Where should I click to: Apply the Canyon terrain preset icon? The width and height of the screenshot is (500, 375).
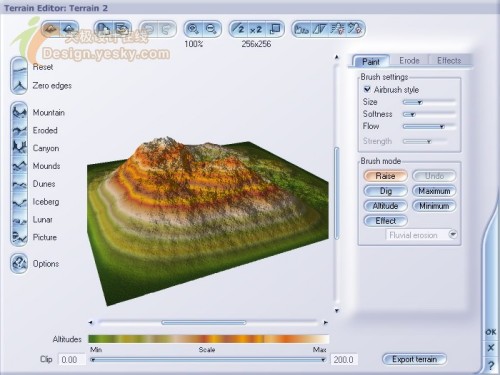pos(19,148)
